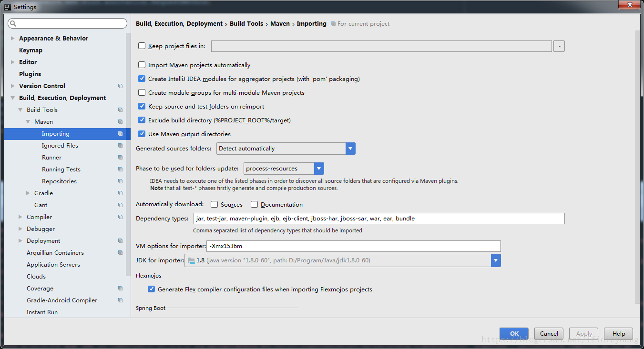This screenshot has width=644, height=349.
Task: Click the JDK folder icon in the JDK for importer field
Action: [x=191, y=260]
